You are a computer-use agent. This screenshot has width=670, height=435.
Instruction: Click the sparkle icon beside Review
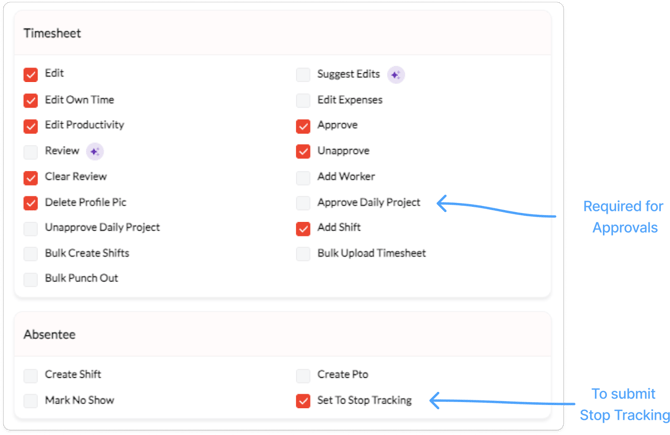click(95, 151)
